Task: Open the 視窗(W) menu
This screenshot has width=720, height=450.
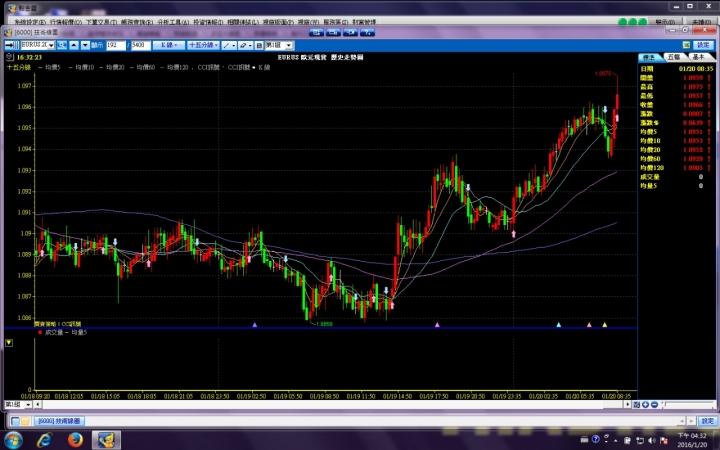Action: 308,22
